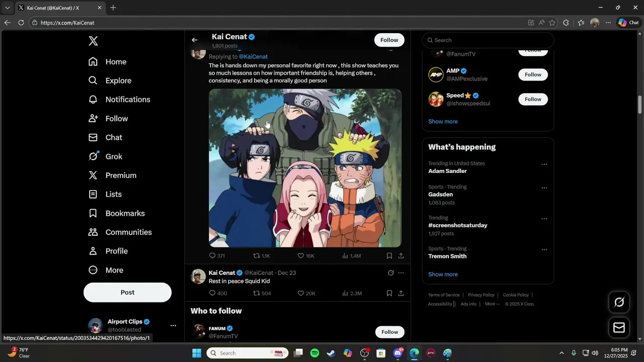Open the Edge settings and more menu

click(608, 23)
